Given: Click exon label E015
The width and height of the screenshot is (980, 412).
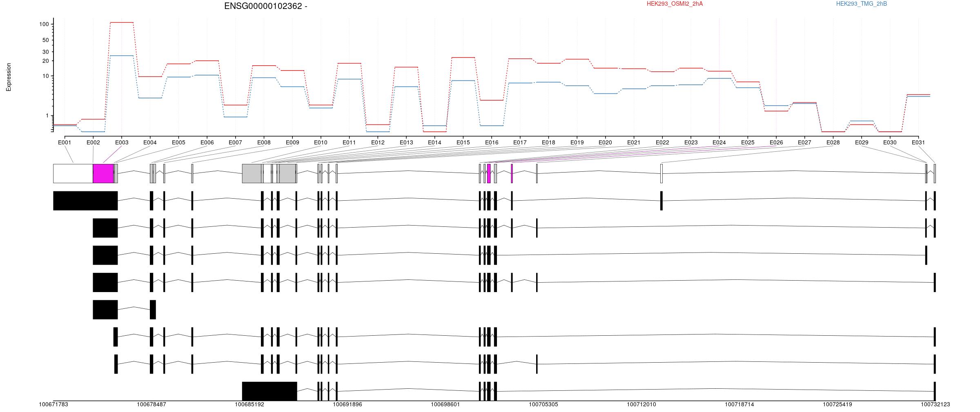Looking at the screenshot, I should coord(463,142).
